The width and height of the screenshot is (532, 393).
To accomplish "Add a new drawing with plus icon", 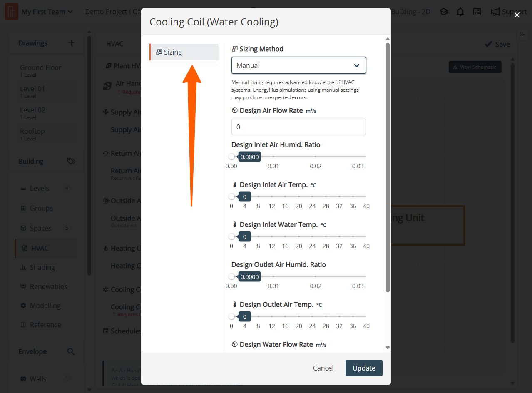I will (71, 43).
